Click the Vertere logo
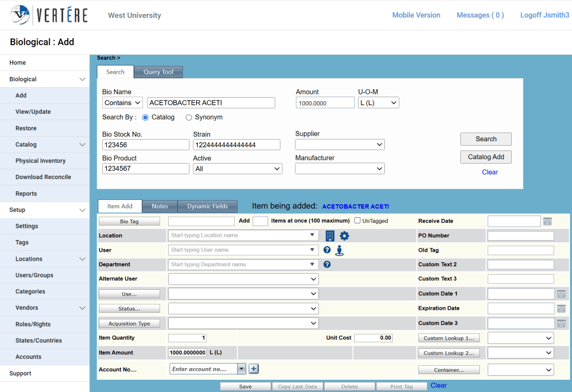Screen dimensions: 572x392 pyautogui.click(x=49, y=15)
